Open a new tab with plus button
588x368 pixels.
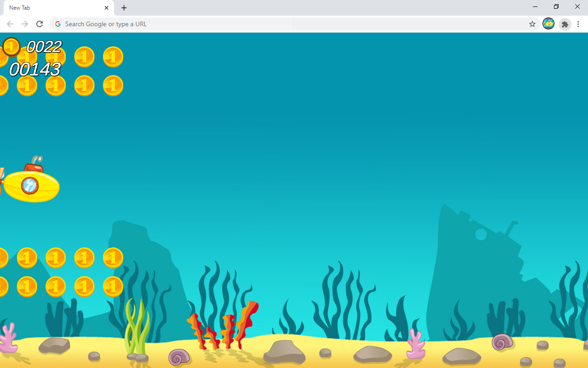[x=124, y=8]
